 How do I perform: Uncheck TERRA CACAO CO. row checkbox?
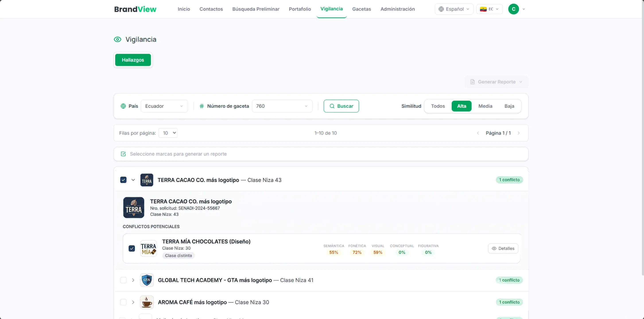tap(123, 180)
